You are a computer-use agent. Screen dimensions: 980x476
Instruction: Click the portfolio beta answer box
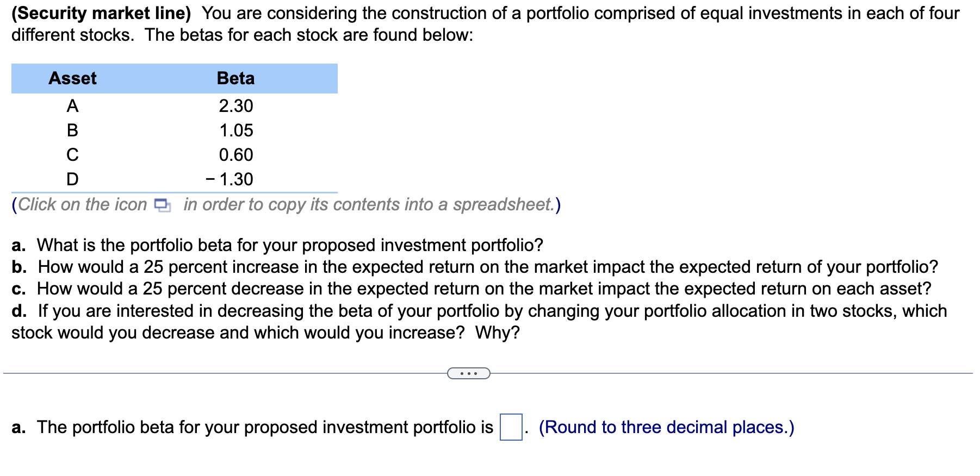511,427
